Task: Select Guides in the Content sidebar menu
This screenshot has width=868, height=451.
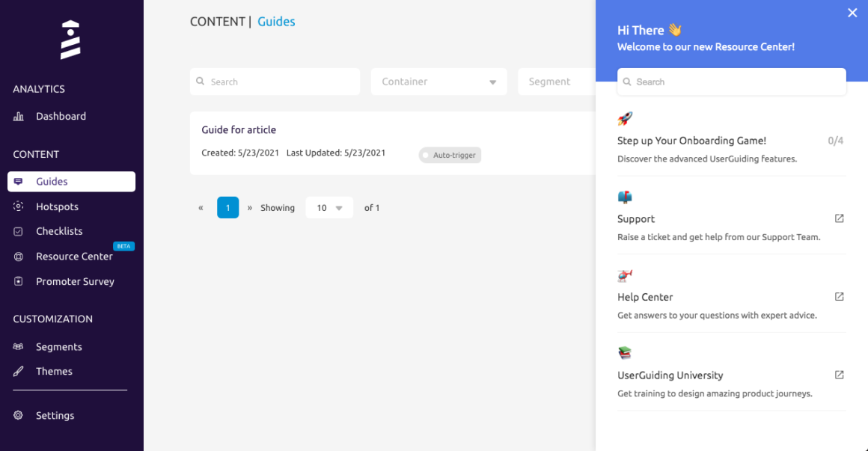Action: (54, 181)
